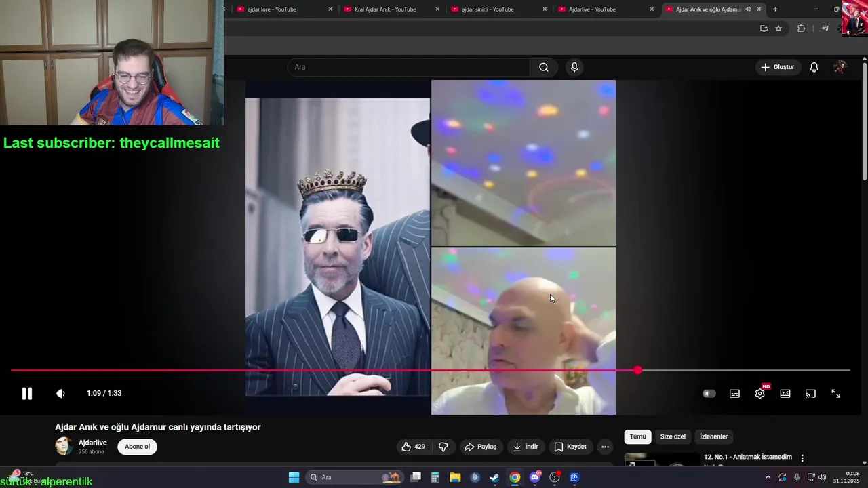Image resolution: width=868 pixels, height=488 pixels.
Task: Open Calculator from the taskbar
Action: [x=435, y=477]
